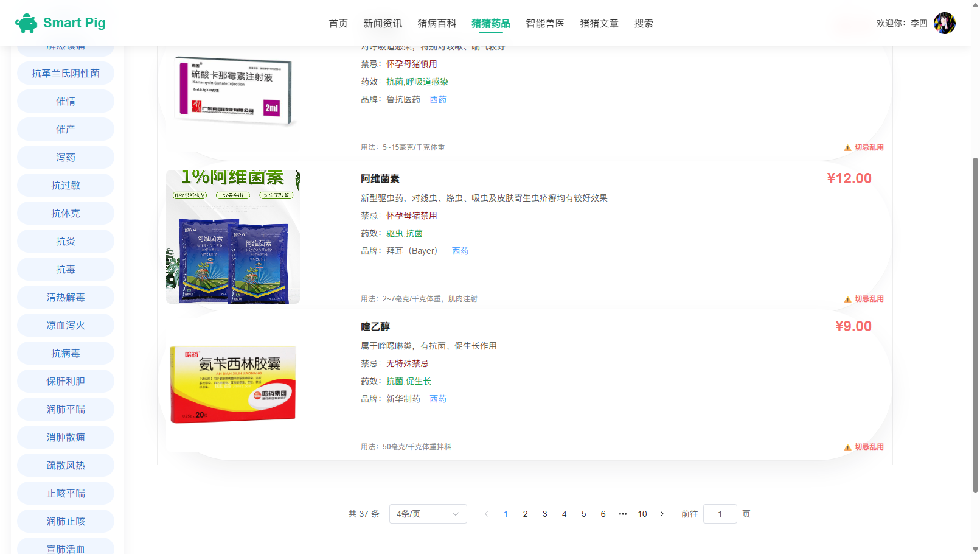980x554 pixels.
Task: Filter by 抗休克 category
Action: (x=66, y=213)
